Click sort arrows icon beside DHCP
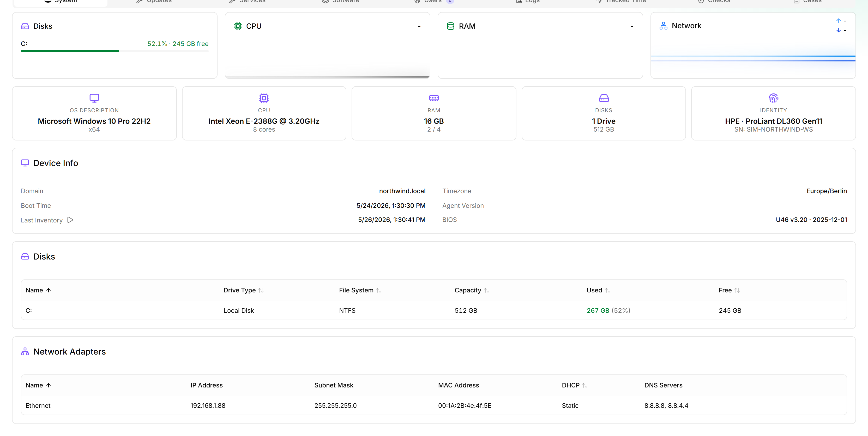 coord(585,385)
